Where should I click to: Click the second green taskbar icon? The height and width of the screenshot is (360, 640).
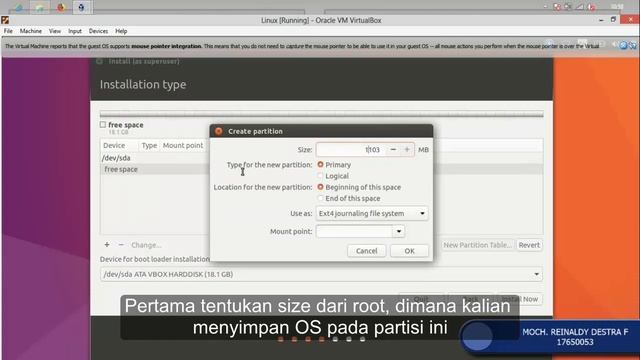pyautogui.click(x=40, y=7)
